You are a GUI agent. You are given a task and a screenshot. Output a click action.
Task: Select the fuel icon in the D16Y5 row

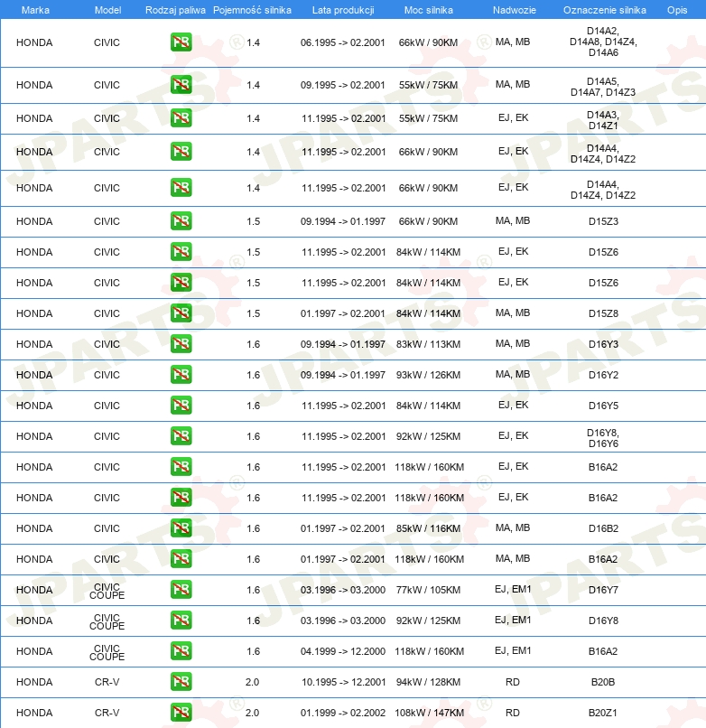(x=181, y=406)
